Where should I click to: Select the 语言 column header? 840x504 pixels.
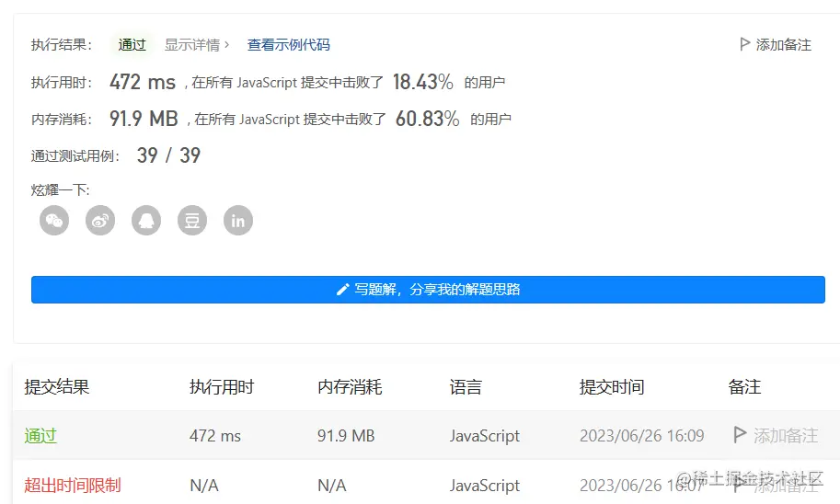466,386
